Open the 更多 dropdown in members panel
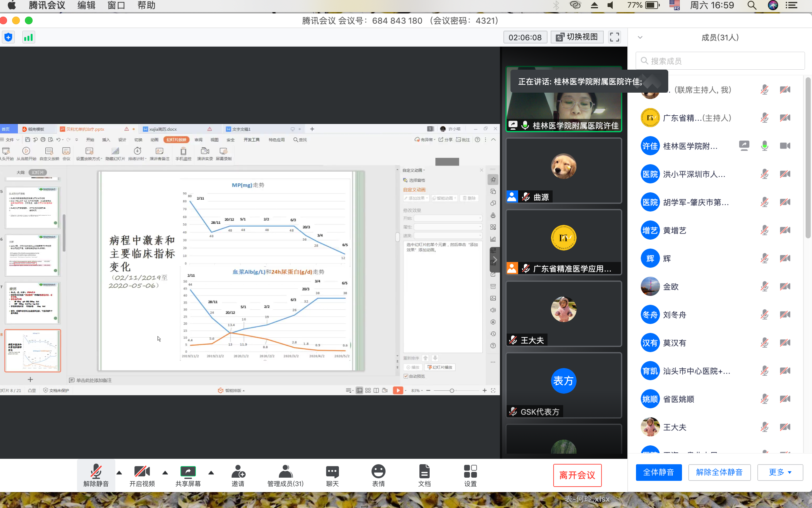This screenshot has height=508, width=812. click(x=780, y=473)
